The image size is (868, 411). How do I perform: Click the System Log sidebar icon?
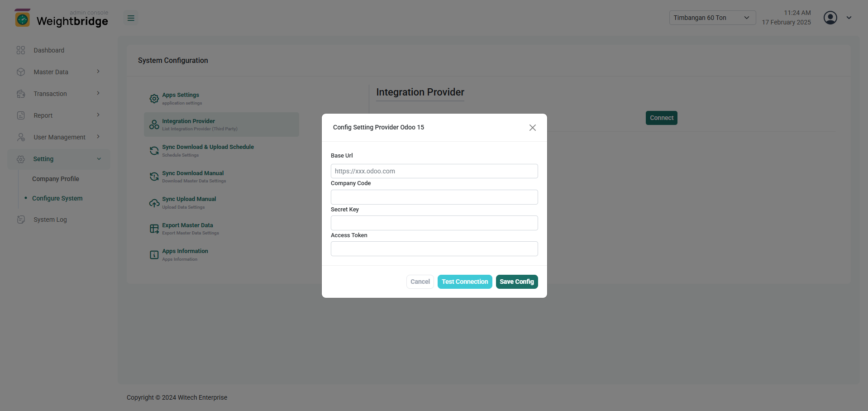(21, 220)
